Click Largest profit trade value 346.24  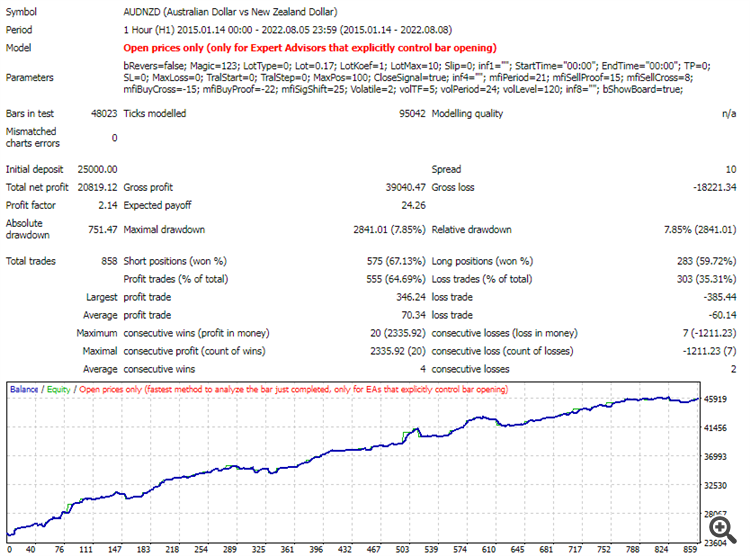click(410, 298)
